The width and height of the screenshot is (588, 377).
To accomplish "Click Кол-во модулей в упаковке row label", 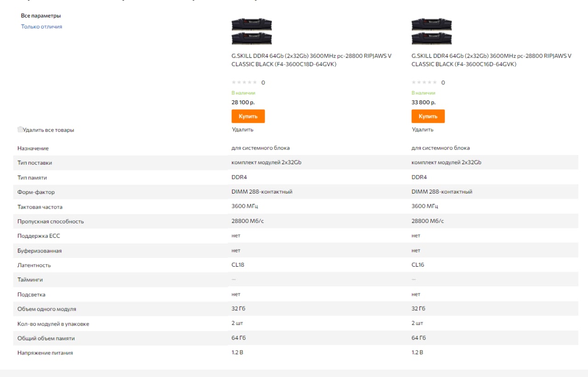I will (53, 324).
